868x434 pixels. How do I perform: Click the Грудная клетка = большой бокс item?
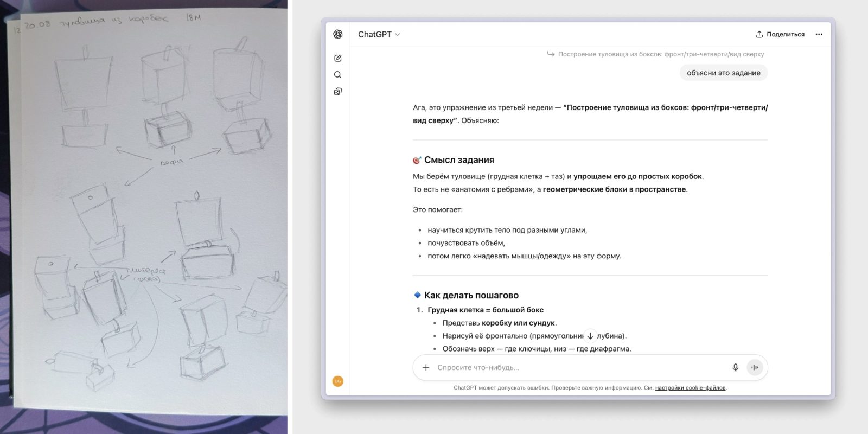click(486, 310)
